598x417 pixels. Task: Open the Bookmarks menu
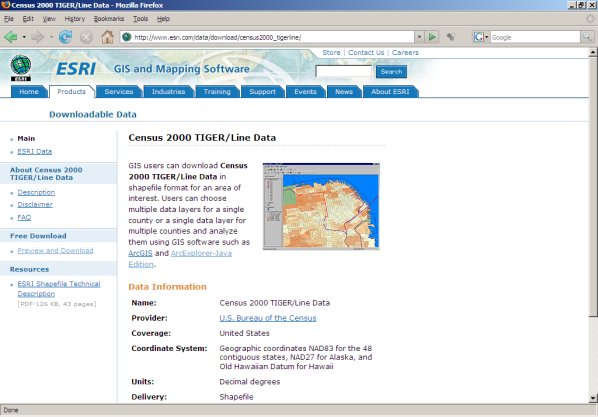pyautogui.click(x=109, y=19)
